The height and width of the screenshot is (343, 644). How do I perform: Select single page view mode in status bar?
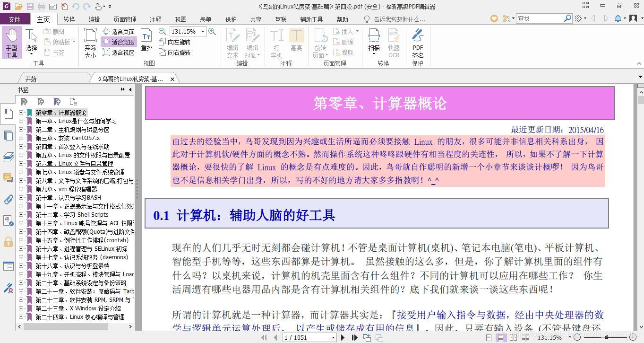(489, 337)
